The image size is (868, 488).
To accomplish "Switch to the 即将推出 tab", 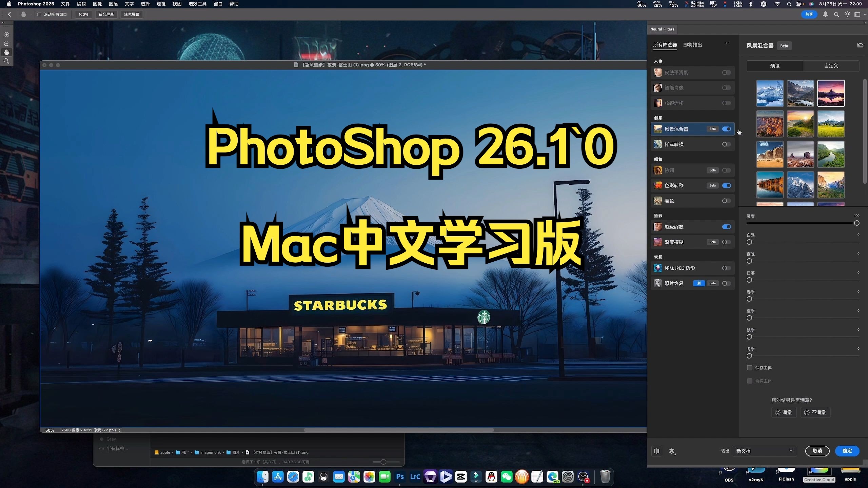I will coord(693,45).
